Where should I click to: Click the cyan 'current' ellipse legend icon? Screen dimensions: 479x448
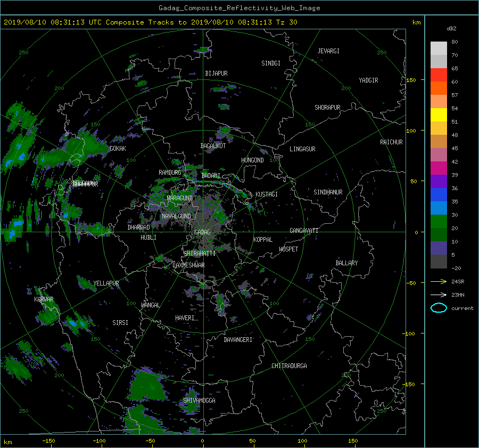click(x=439, y=308)
